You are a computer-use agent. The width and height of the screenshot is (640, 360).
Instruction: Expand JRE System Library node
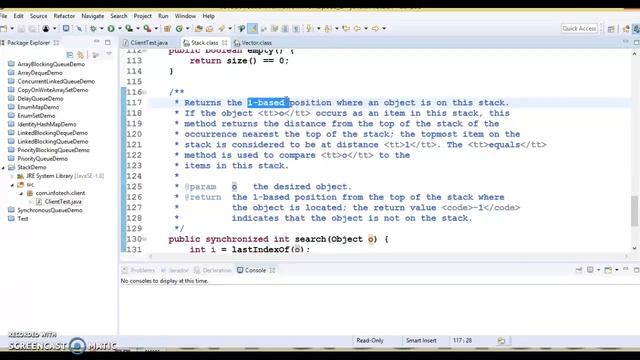(12, 176)
